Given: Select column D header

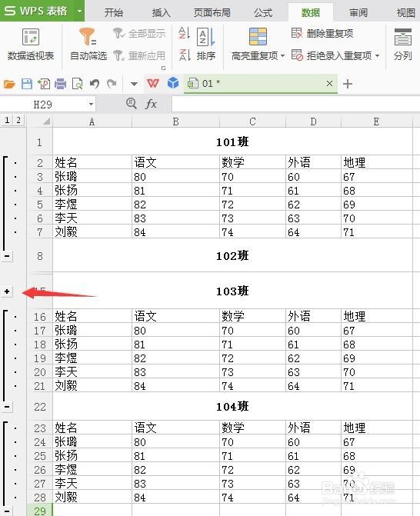Looking at the screenshot, I should point(313,122).
